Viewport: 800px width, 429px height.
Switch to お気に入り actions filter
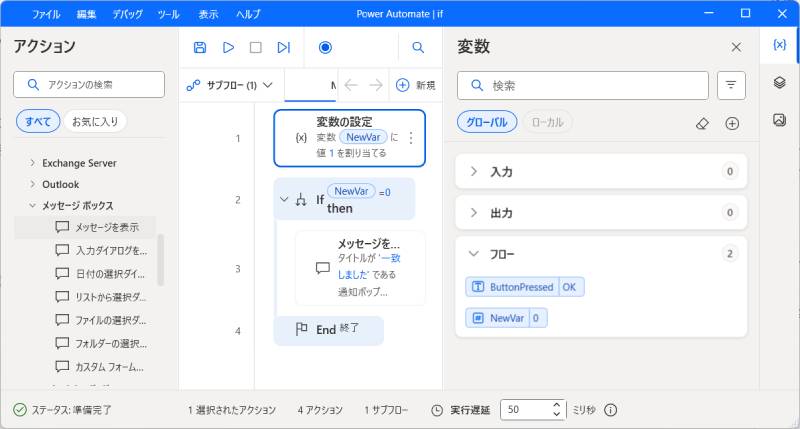coord(95,121)
